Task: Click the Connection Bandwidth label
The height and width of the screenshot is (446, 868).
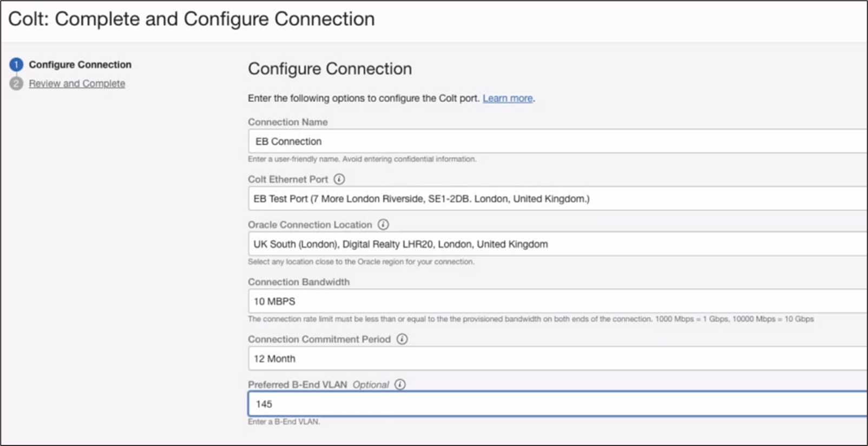Action: 299,282
